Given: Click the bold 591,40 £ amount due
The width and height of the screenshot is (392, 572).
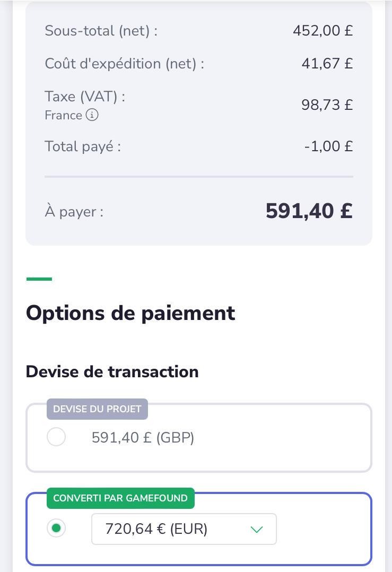Looking at the screenshot, I should coord(309,211).
